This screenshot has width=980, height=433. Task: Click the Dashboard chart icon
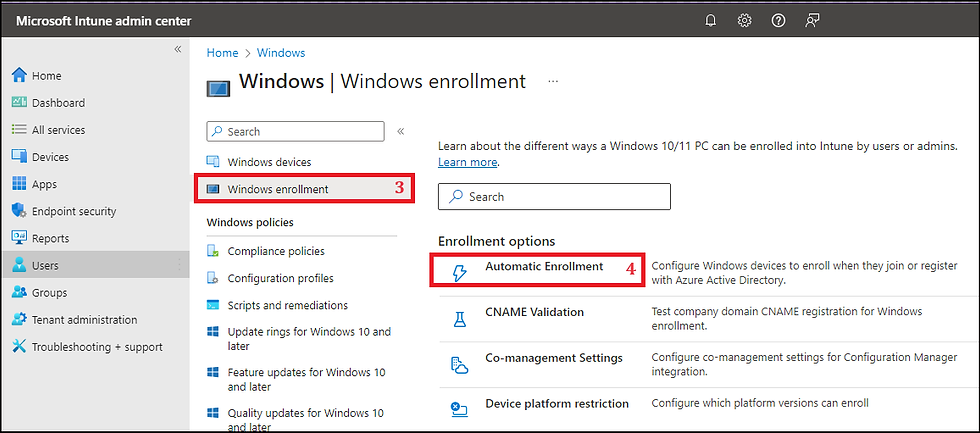[x=20, y=102]
